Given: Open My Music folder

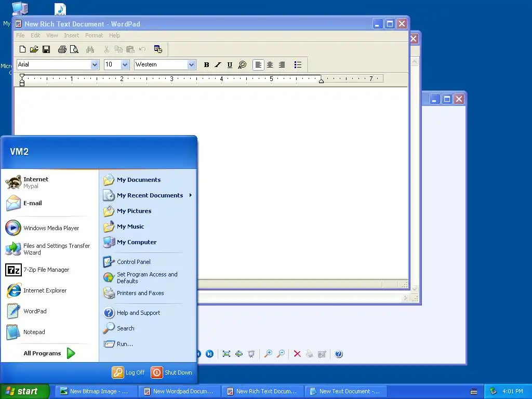Looking at the screenshot, I should coord(148,227).
